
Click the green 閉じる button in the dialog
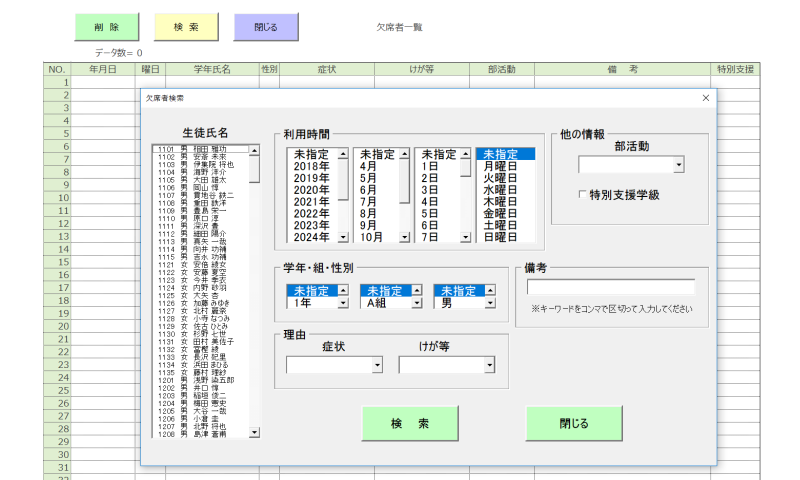coord(574,423)
